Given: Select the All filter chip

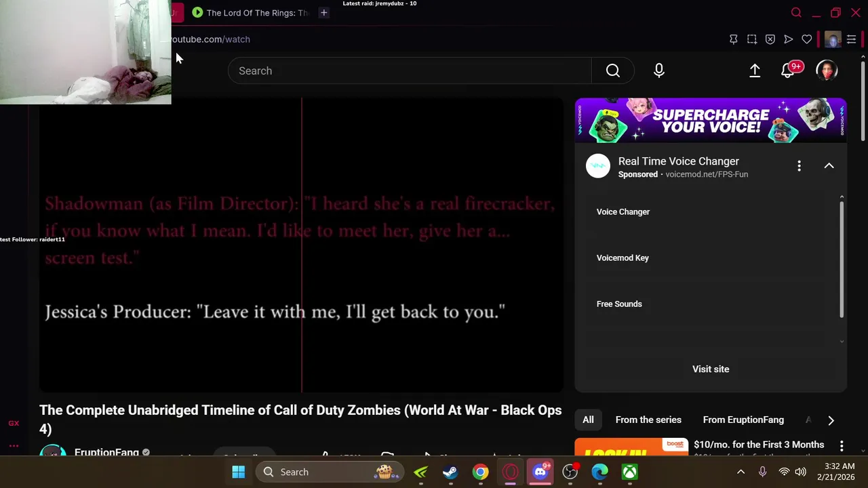Looking at the screenshot, I should (x=588, y=420).
